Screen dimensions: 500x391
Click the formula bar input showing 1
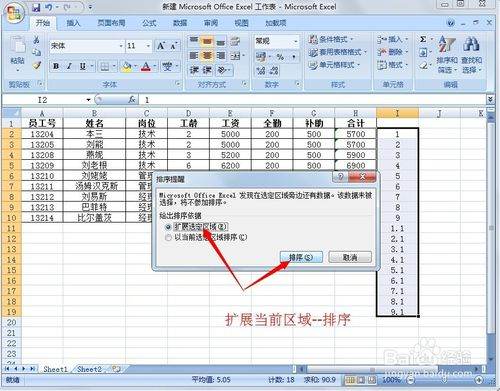313,100
